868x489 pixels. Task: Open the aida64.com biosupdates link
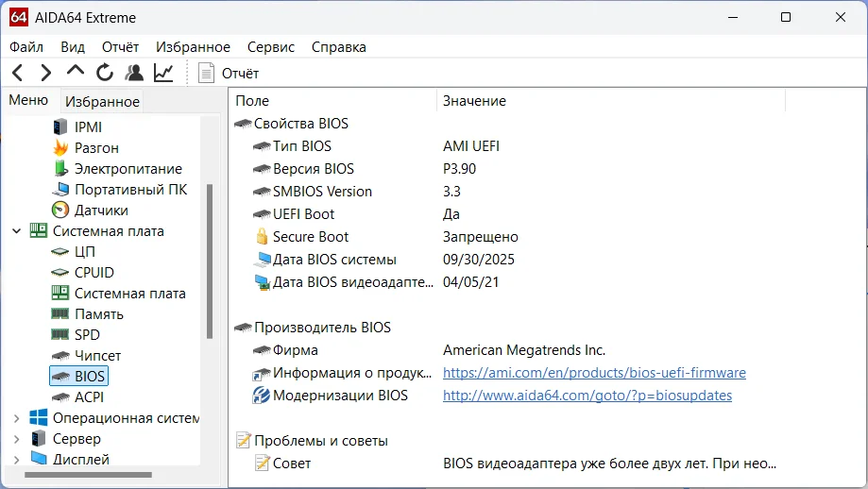pyautogui.click(x=587, y=396)
